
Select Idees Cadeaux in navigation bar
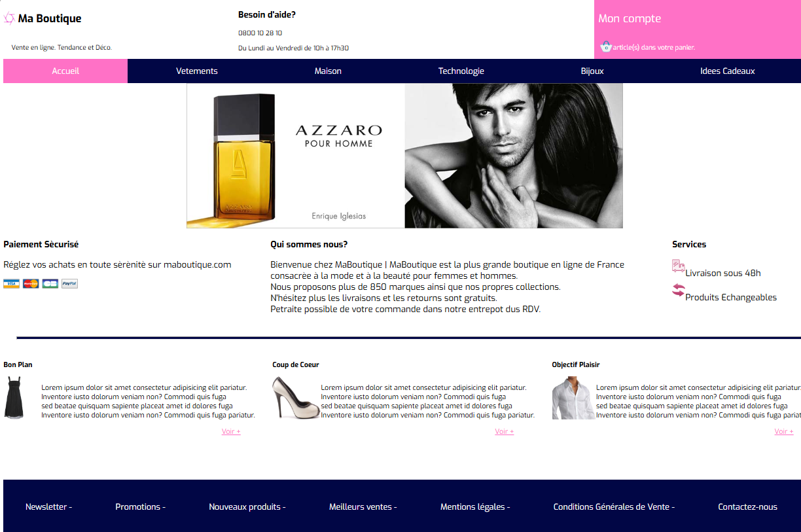[728, 71]
